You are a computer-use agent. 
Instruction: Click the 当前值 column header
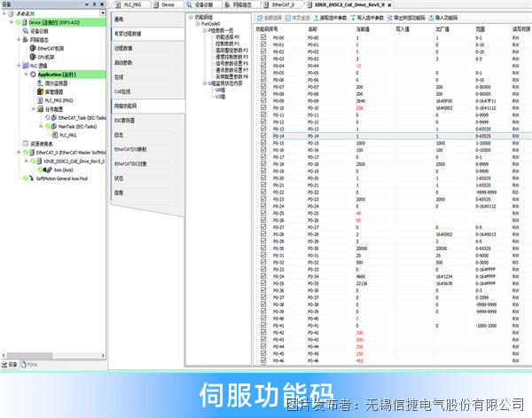pyautogui.click(x=363, y=29)
